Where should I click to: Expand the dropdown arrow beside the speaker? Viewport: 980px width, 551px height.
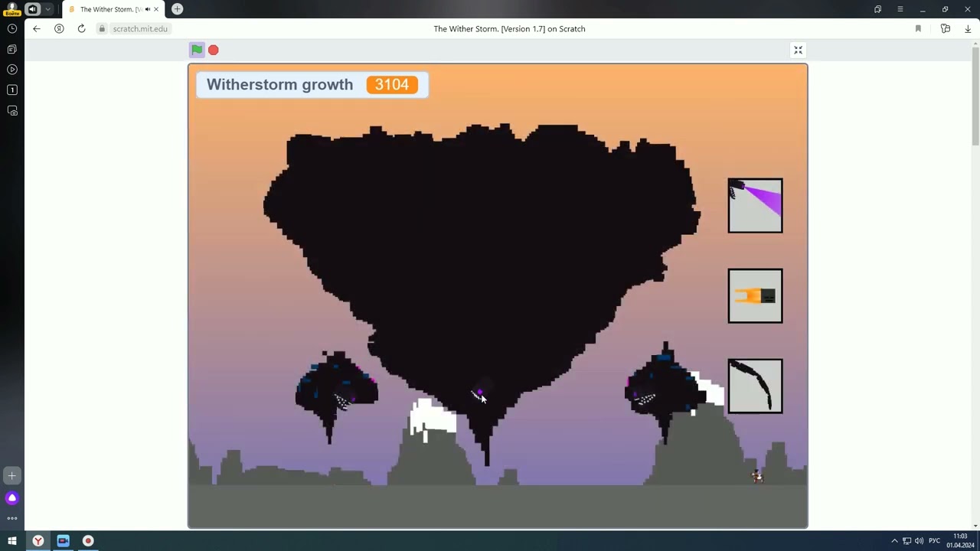click(47, 9)
